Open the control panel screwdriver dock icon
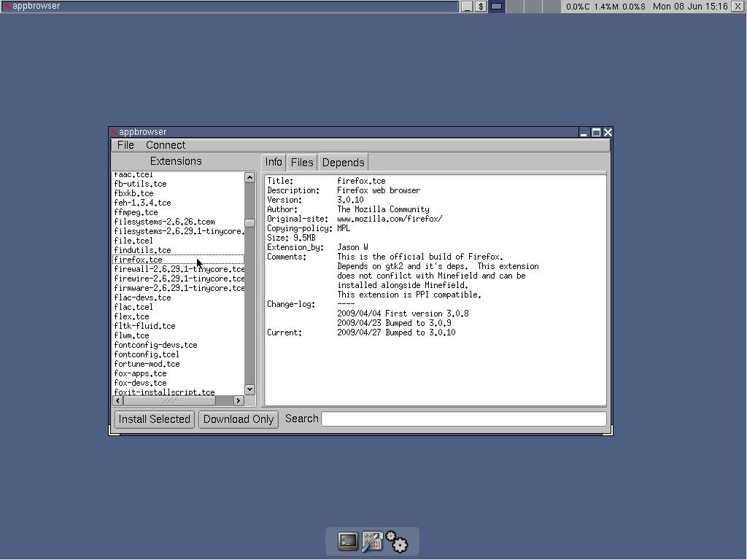This screenshot has height=560, width=747. tap(372, 542)
